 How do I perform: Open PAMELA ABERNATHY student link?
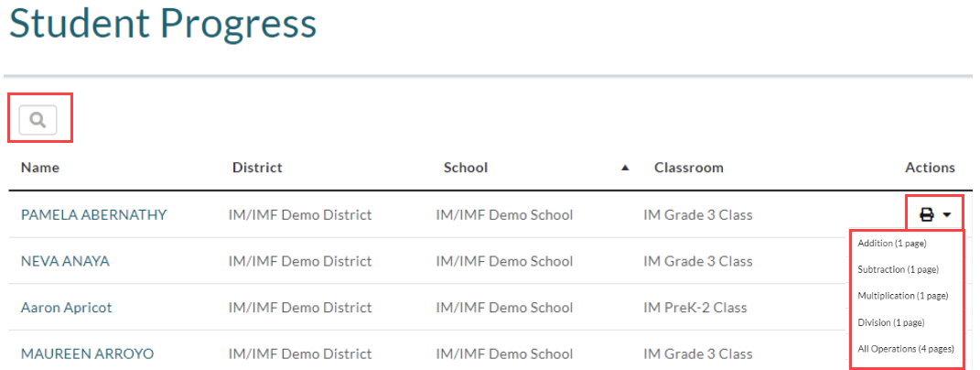tap(93, 214)
